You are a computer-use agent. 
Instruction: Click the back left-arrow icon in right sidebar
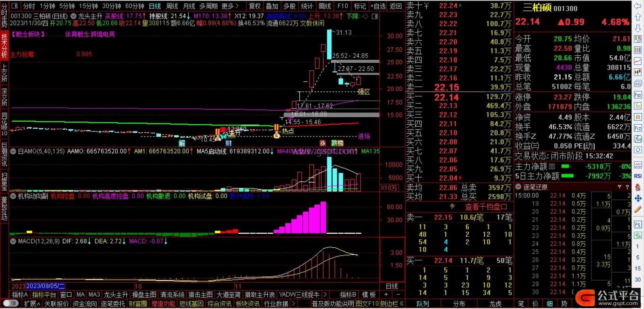pos(638,6)
